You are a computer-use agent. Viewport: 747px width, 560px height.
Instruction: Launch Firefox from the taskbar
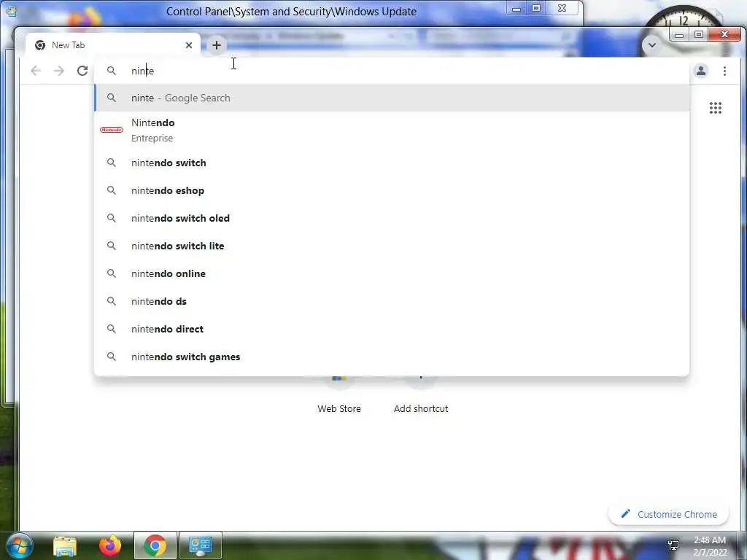pyautogui.click(x=110, y=545)
